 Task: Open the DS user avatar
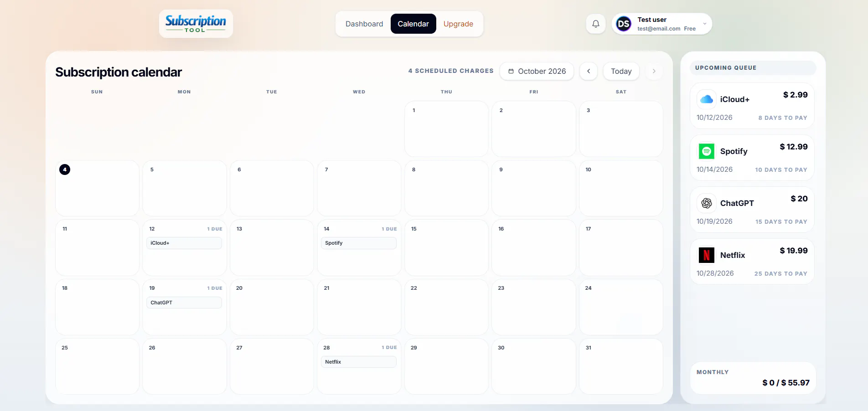coord(624,24)
